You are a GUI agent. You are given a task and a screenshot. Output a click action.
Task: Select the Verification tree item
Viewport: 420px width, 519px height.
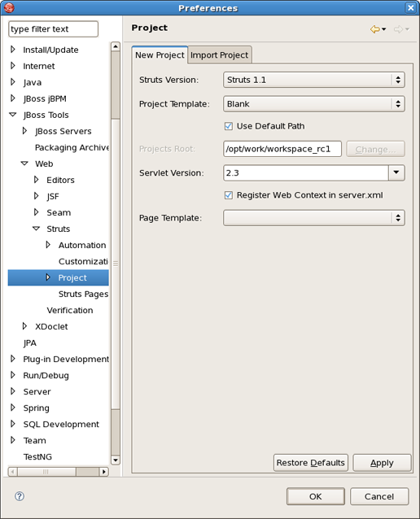[70, 310]
